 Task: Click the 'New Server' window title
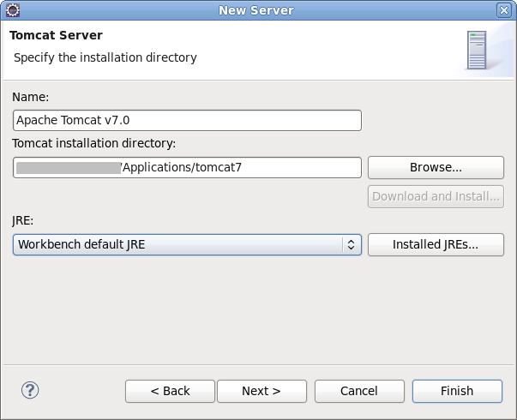[256, 10]
